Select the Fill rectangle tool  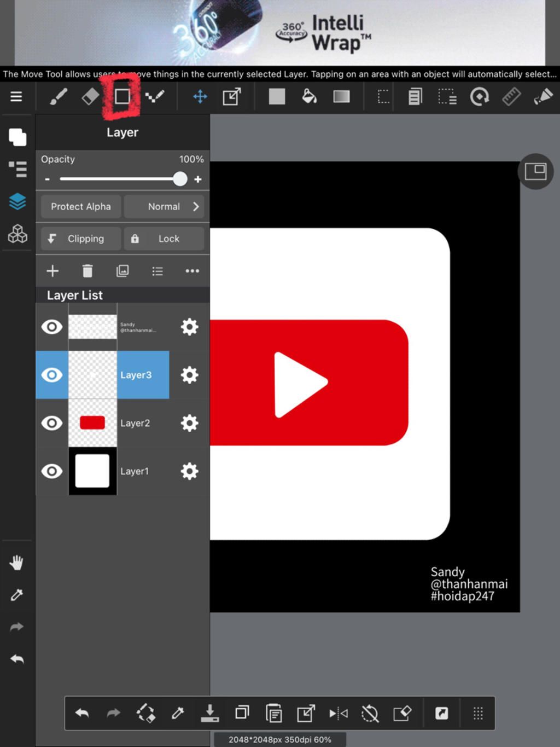click(277, 97)
